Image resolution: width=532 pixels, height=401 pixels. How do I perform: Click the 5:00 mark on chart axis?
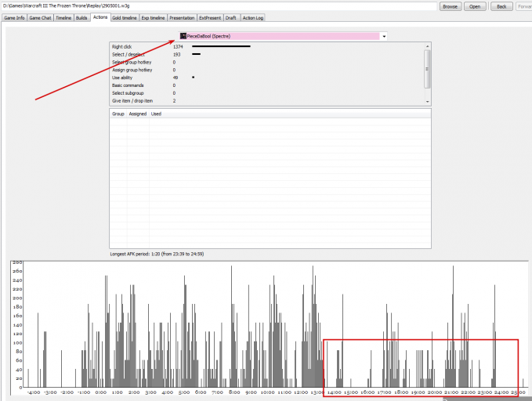click(x=184, y=392)
